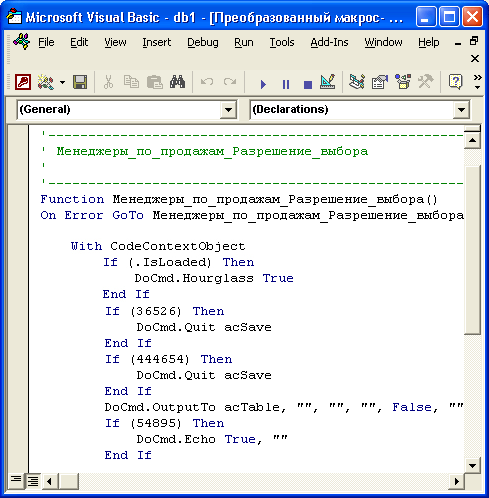The width and height of the screenshot is (489, 498).
Task: Expand the (Declarations) procedure dropdown
Action: (461, 110)
